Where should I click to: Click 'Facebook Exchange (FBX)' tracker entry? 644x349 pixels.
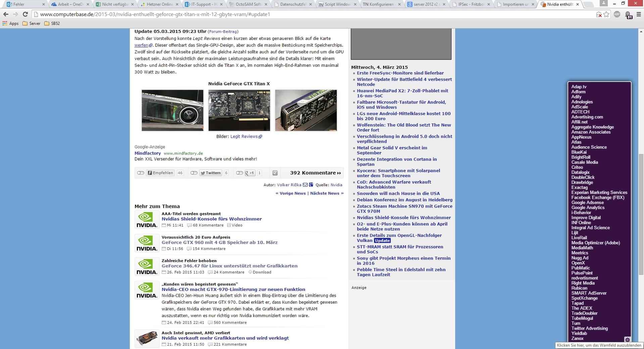click(598, 198)
